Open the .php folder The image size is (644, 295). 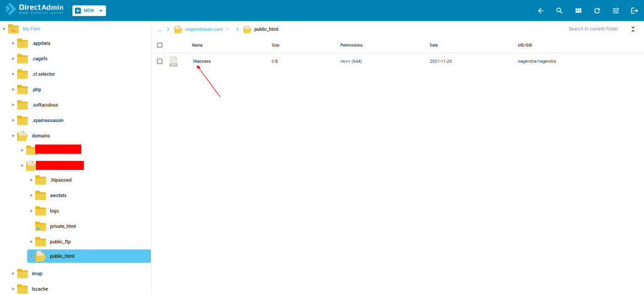pyautogui.click(x=36, y=89)
